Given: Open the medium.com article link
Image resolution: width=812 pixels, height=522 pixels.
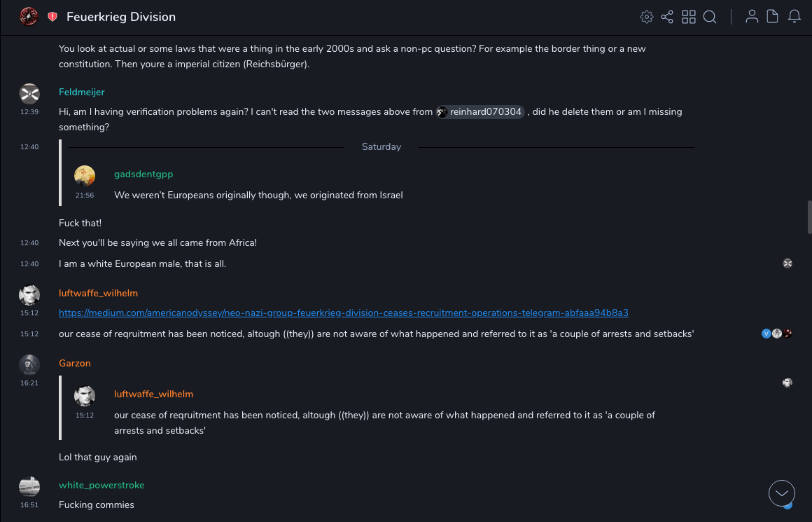Looking at the screenshot, I should [x=343, y=312].
